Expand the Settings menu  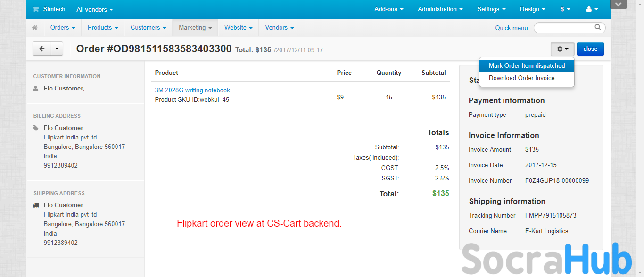click(x=491, y=9)
